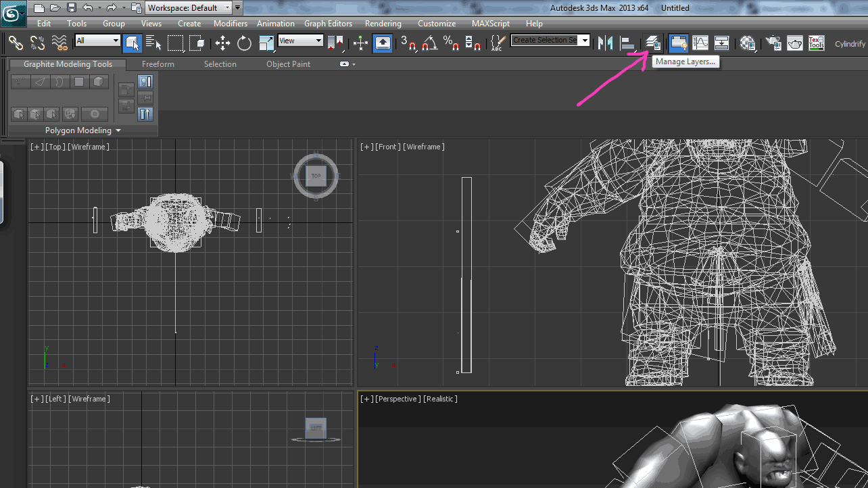
Task: Click the Create Selection Set input field
Action: (545, 40)
